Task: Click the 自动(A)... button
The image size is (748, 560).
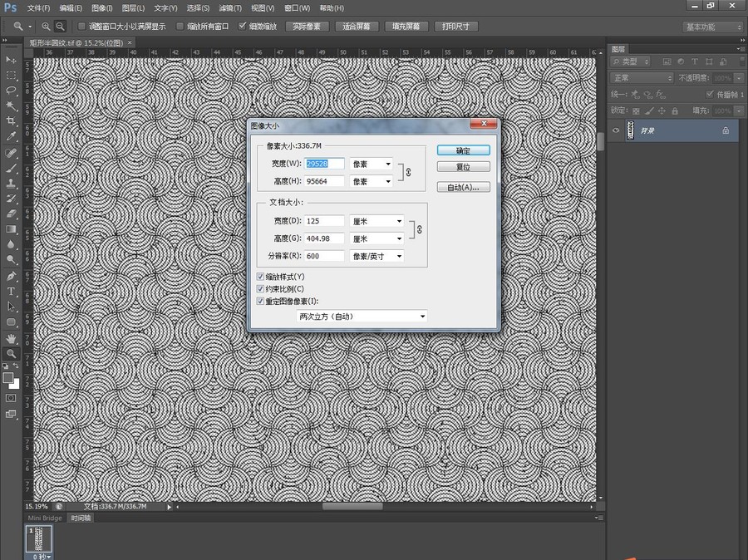Action: pyautogui.click(x=463, y=188)
